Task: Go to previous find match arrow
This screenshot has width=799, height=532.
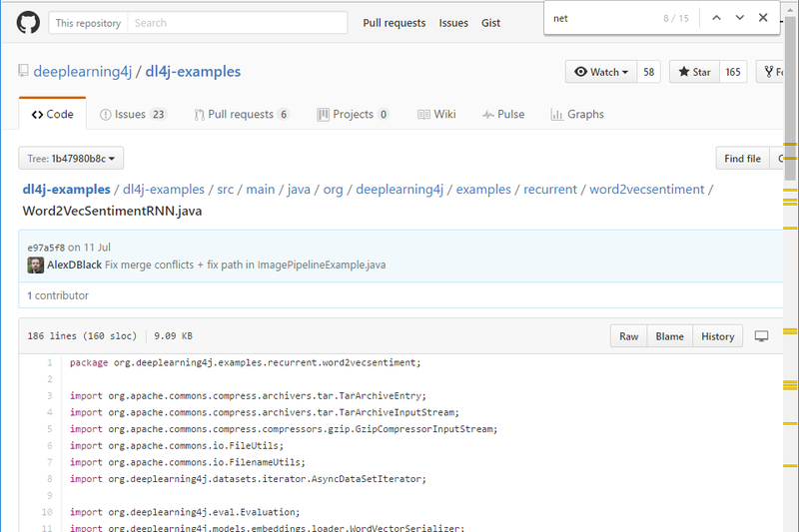Action: [716, 18]
